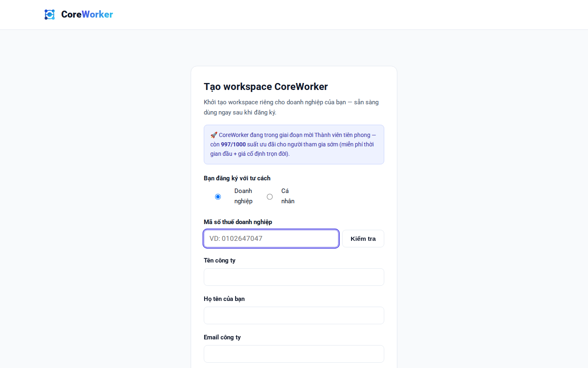Click the CoreWorker logo icon

pos(49,14)
